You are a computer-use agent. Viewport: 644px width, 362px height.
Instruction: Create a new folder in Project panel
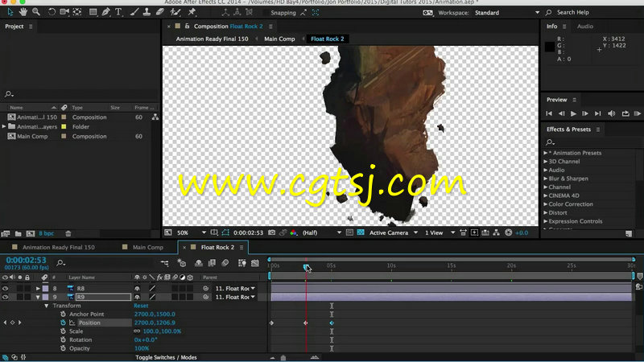pyautogui.click(x=18, y=233)
